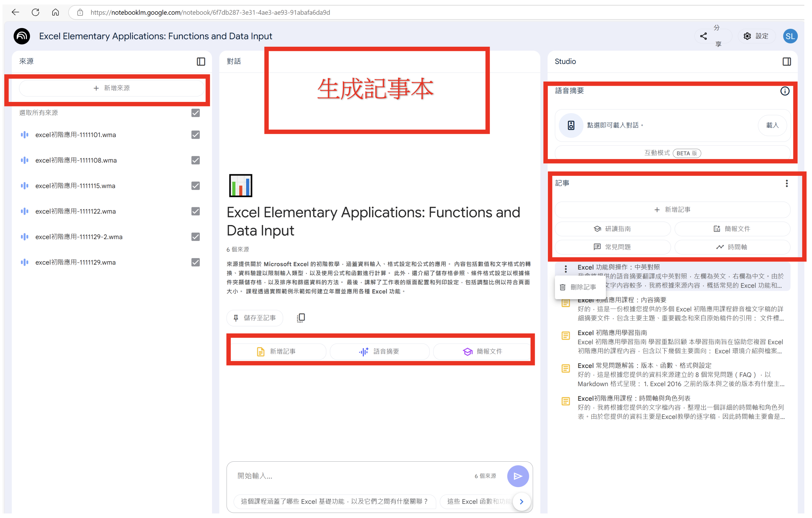Image resolution: width=812 pixels, height=518 pixels.
Task: Click audio icon of excel初階應用-1111129.wma
Action: click(25, 262)
